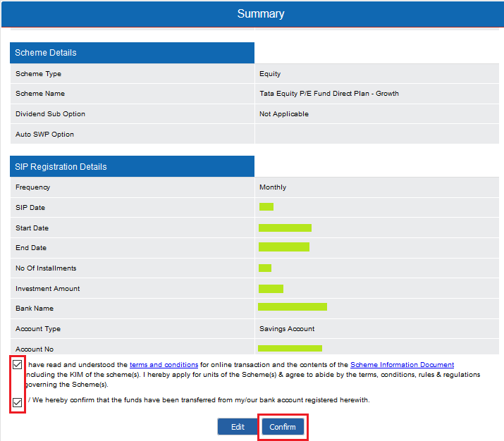Select the Equity scheme type value

(270, 74)
